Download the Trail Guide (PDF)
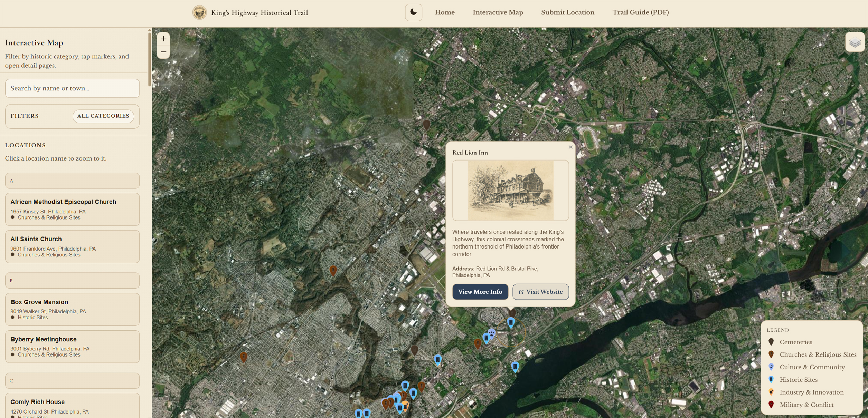868x418 pixels. [x=641, y=12]
